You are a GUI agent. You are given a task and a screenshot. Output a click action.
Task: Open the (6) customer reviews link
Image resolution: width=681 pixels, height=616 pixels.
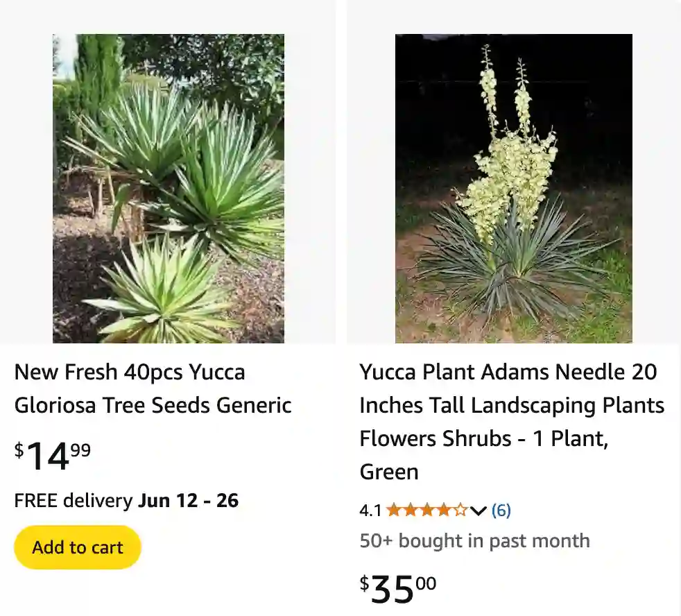coord(501,511)
